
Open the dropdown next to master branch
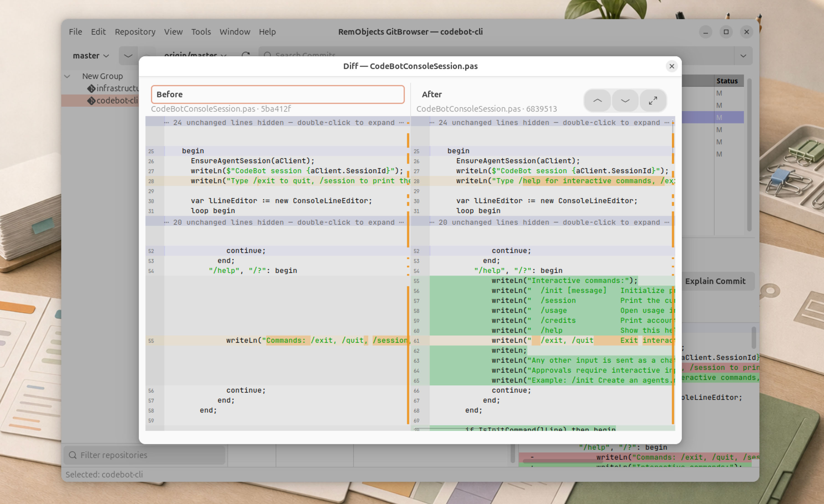128,55
